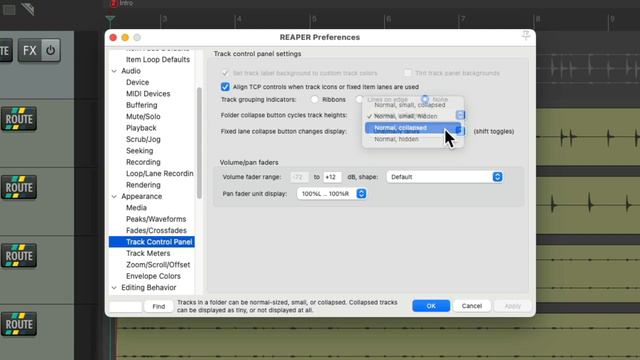Viewport: 640px width, 360px height.
Task: Select Peaks/Waveforms in tree
Action: click(156, 219)
